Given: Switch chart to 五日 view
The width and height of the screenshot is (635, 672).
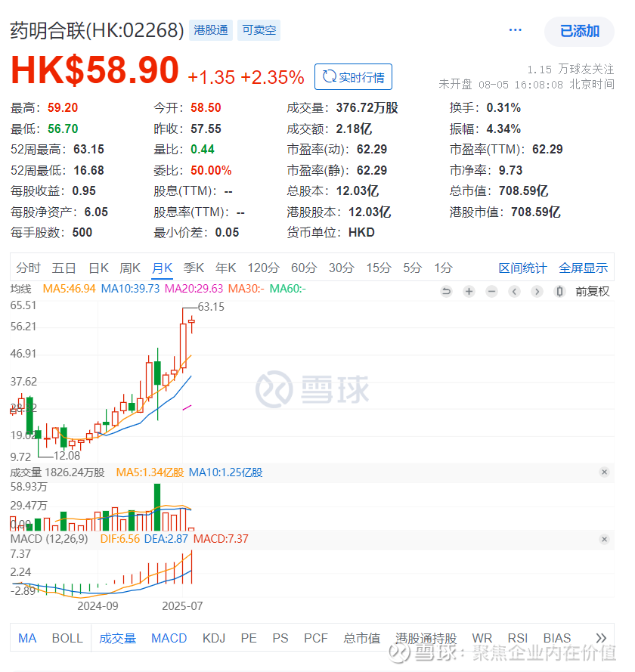Looking at the screenshot, I should tap(63, 268).
